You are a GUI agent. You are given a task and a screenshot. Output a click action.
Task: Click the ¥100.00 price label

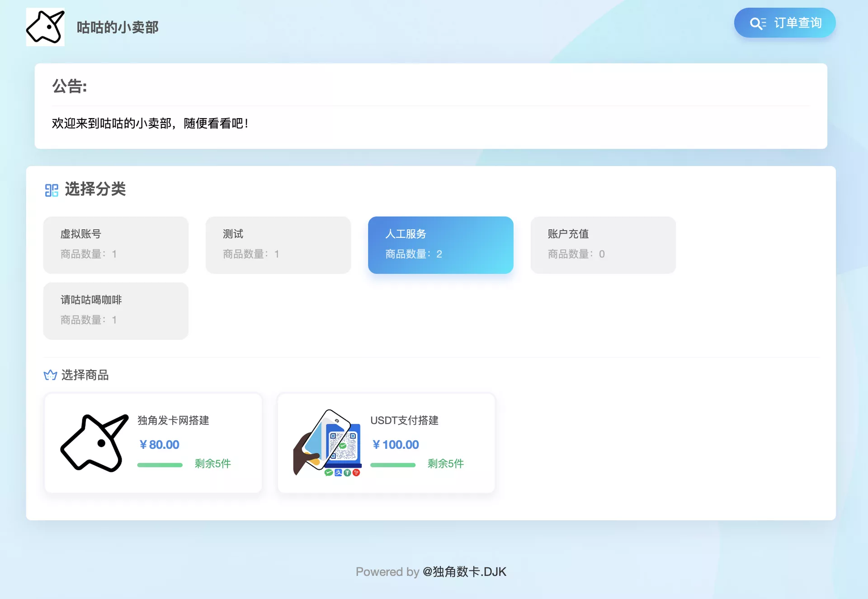pos(396,445)
